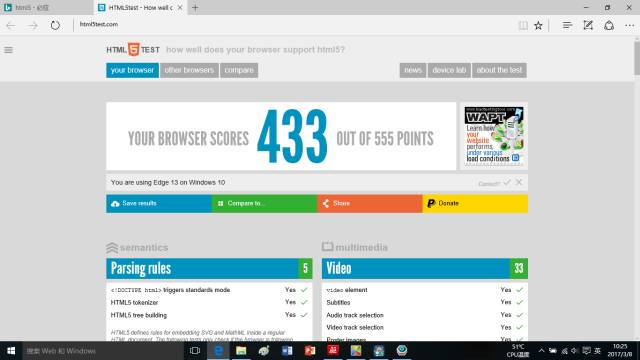Select the 'your browser' tab

tap(132, 70)
